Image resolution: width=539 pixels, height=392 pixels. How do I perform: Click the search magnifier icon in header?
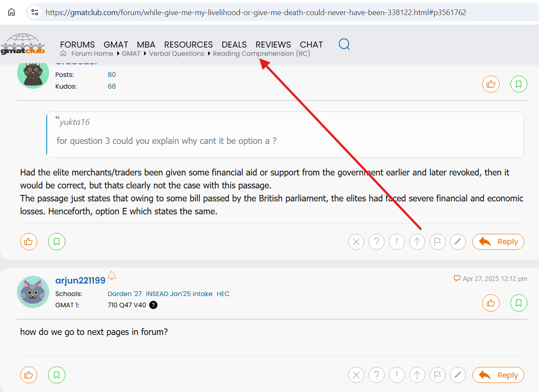click(344, 44)
